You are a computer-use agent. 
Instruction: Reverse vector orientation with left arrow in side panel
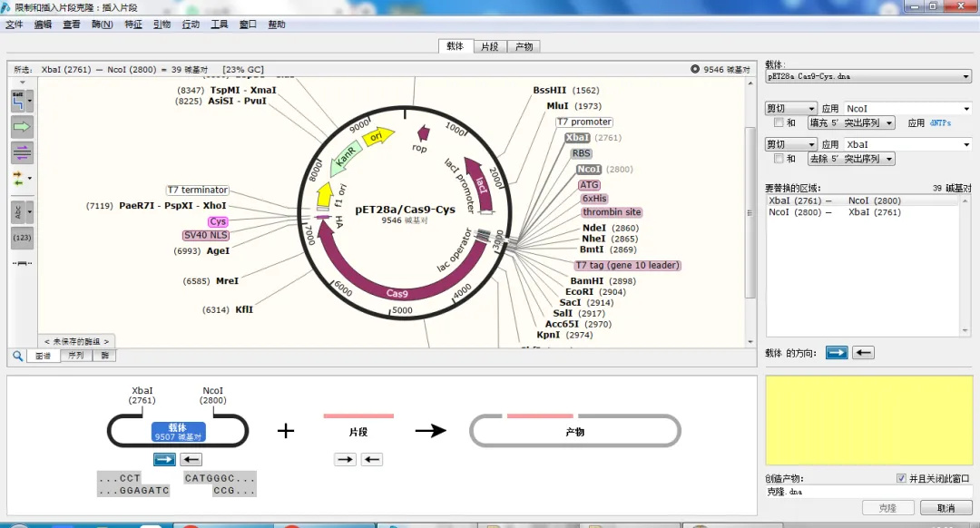(863, 353)
